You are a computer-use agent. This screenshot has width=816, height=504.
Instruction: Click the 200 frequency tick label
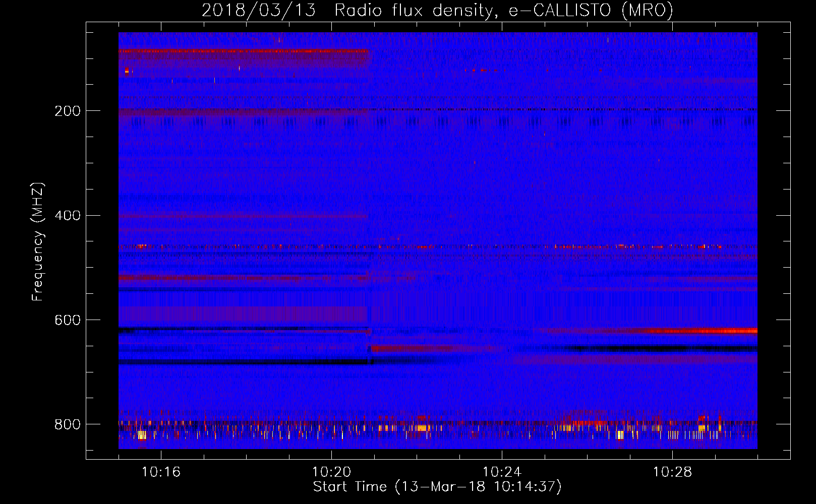[x=67, y=111]
